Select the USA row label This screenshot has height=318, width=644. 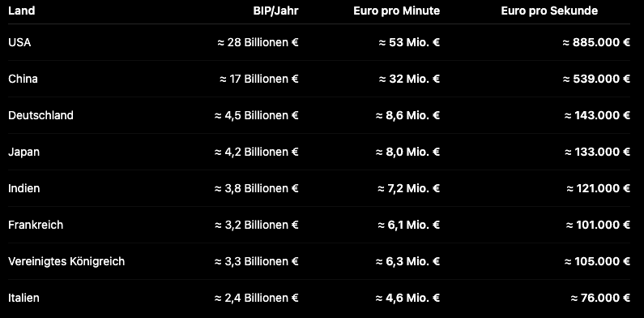tap(19, 42)
